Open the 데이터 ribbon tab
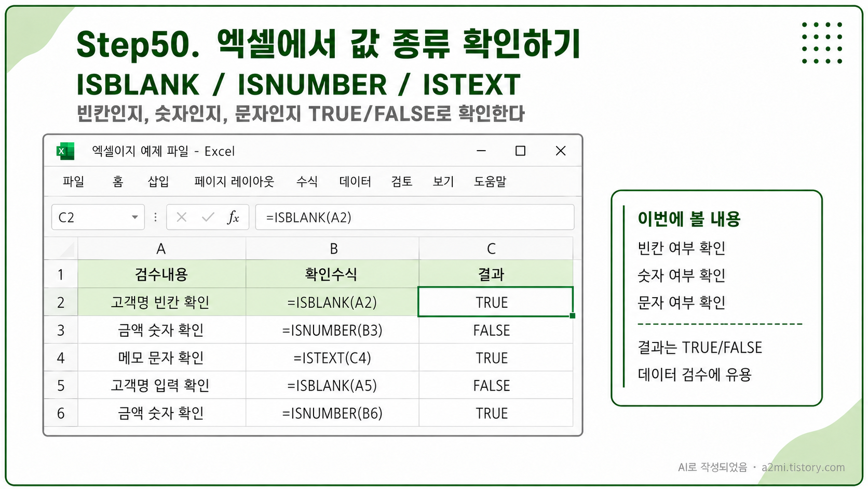This screenshot has width=868, height=489. tap(355, 181)
